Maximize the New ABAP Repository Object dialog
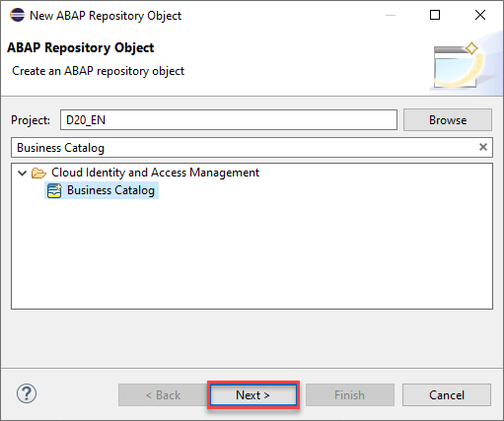Screen dimensions: 504x421 pyautogui.click(x=435, y=15)
